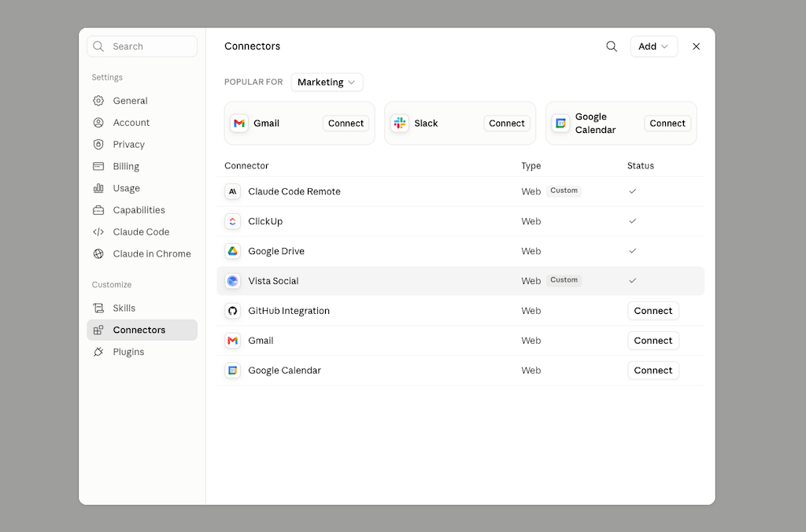
Task: Click the Custom badge on Vista Social
Action: (x=564, y=280)
